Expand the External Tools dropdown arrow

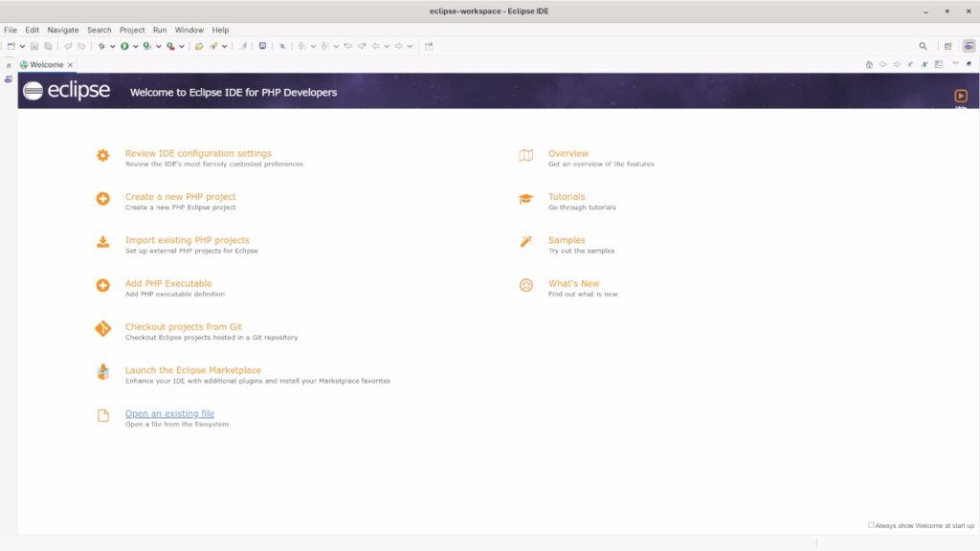(x=182, y=46)
